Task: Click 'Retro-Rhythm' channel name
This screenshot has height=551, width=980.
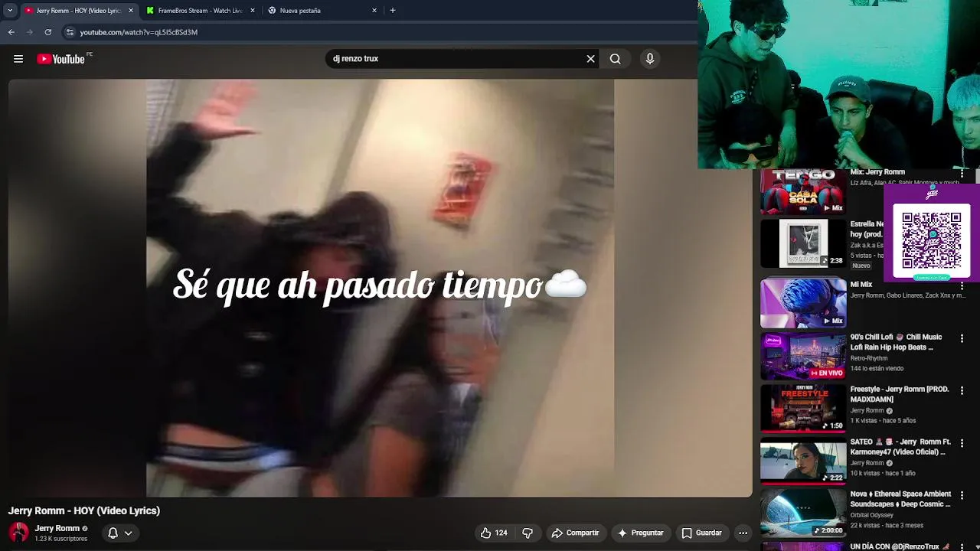Action: [869, 358]
